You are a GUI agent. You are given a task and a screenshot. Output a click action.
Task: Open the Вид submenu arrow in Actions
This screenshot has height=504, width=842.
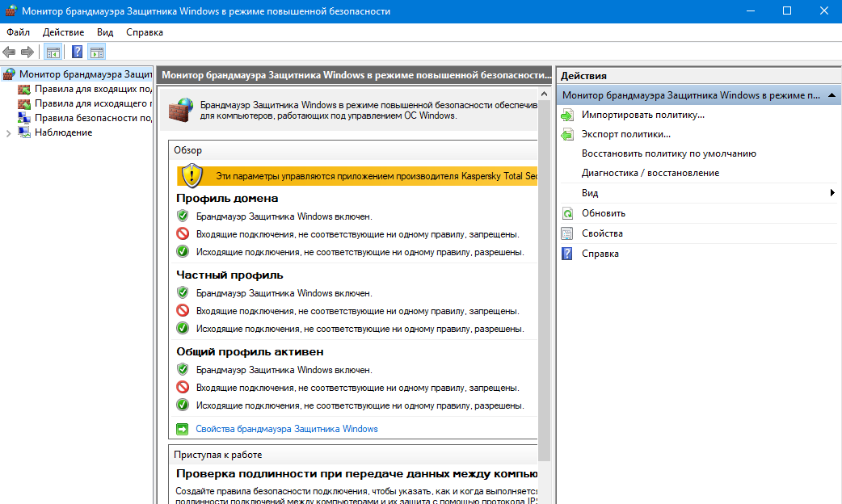coord(831,193)
